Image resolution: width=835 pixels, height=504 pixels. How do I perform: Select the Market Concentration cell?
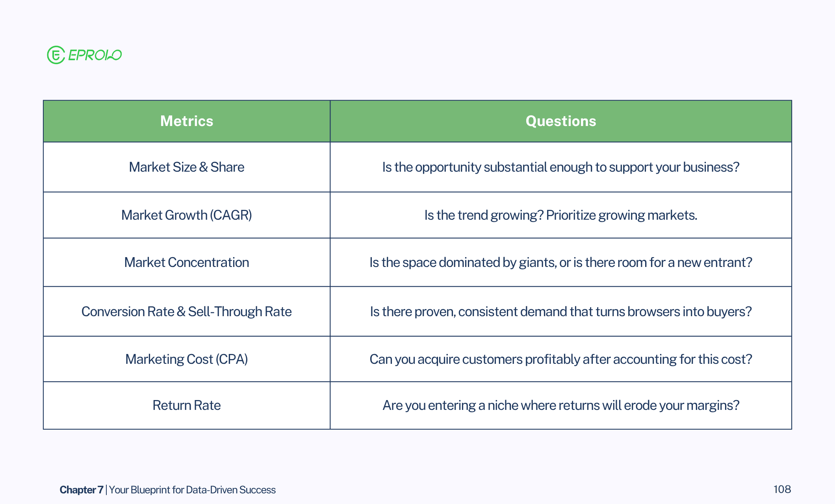[187, 263]
